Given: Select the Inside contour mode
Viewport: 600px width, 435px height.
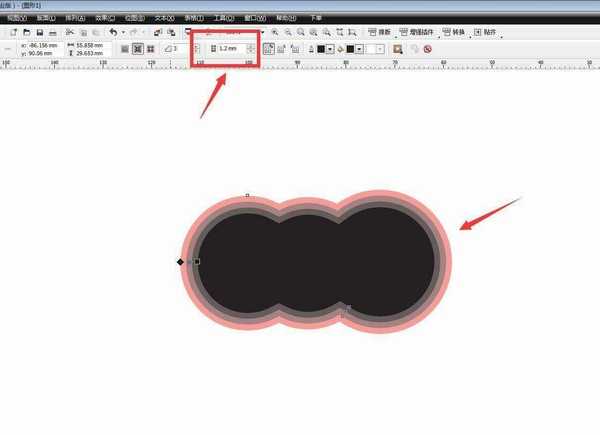Looking at the screenshot, I should [137, 49].
